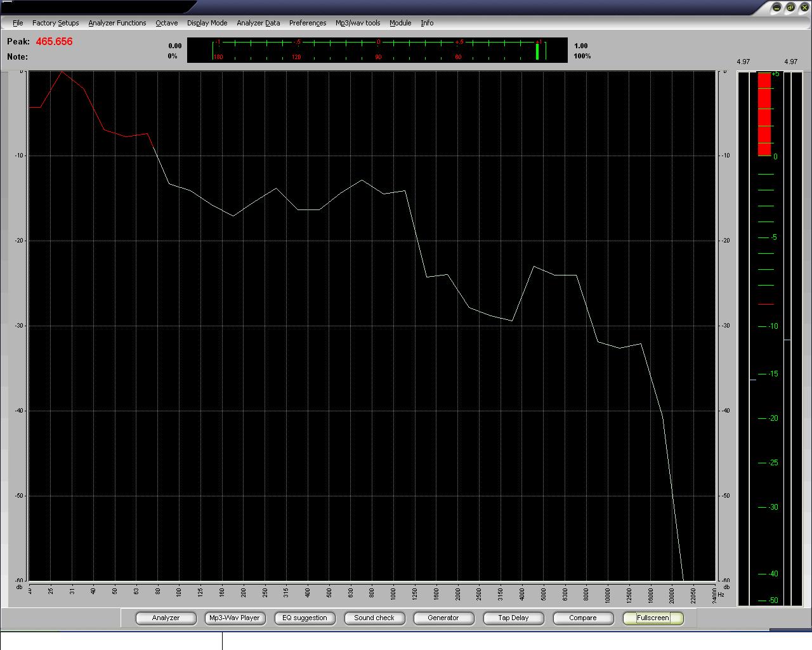The height and width of the screenshot is (650, 812).
Task: Open the Preferences menu
Action: [308, 23]
